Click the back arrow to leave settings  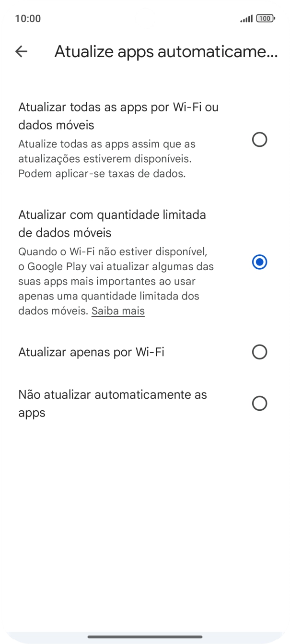pos(22,51)
